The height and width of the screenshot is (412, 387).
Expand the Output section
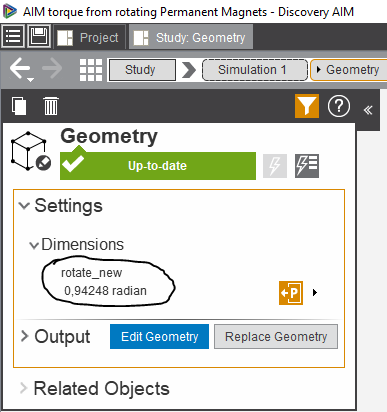pos(24,336)
